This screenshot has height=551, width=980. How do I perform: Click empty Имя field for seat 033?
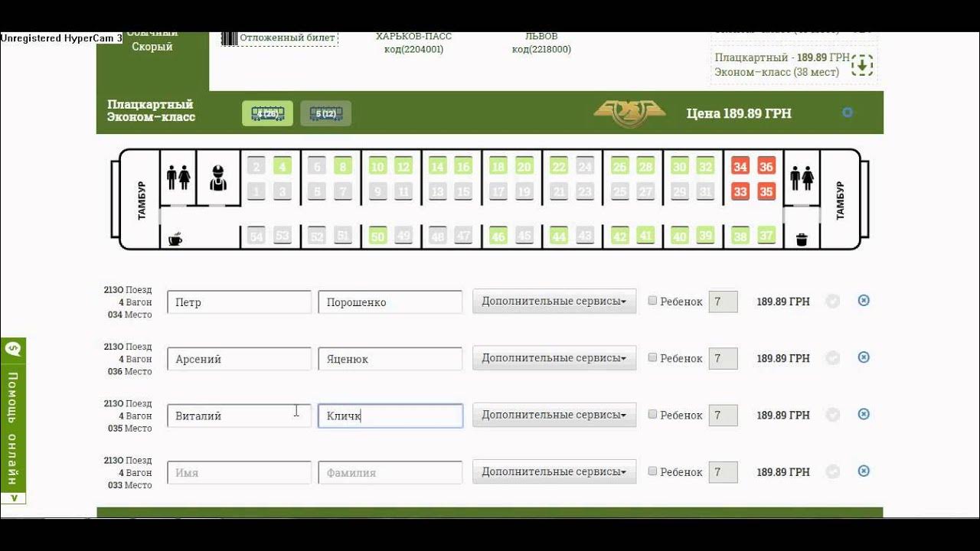[x=240, y=472]
